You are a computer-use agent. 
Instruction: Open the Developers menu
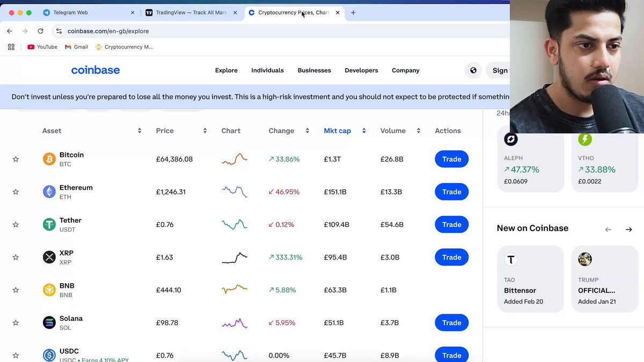tap(361, 70)
